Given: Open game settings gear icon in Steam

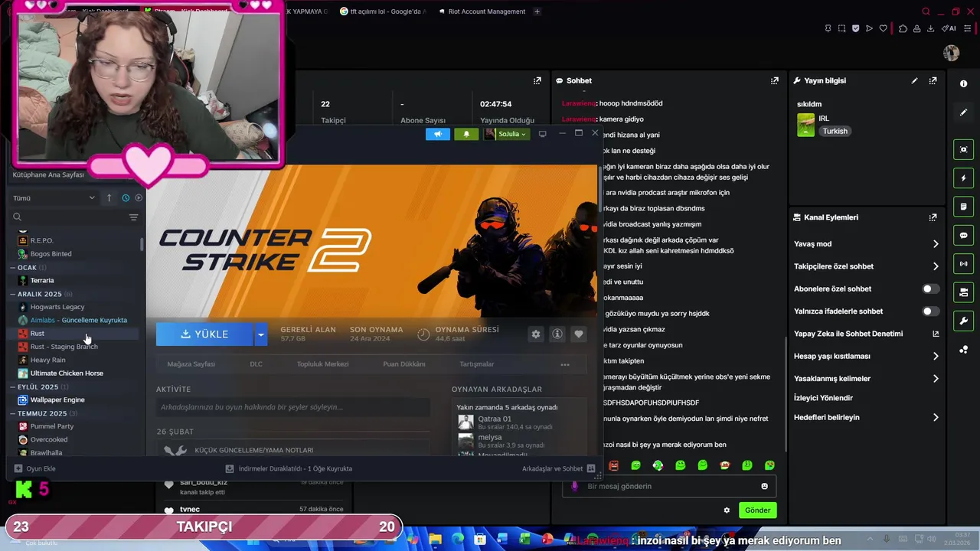Looking at the screenshot, I should click(536, 334).
